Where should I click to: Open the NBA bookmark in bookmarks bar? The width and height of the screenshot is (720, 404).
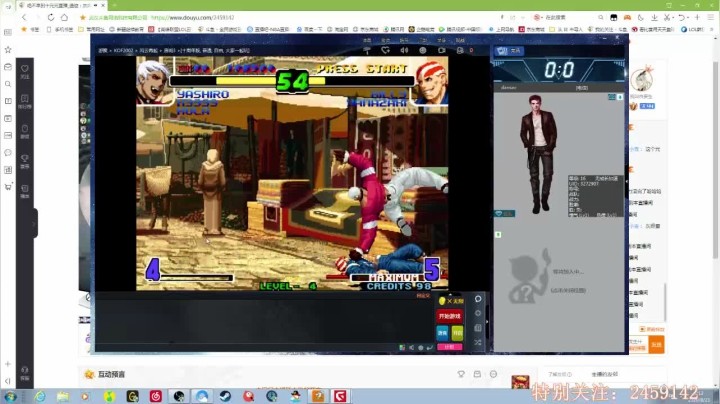pos(269,29)
